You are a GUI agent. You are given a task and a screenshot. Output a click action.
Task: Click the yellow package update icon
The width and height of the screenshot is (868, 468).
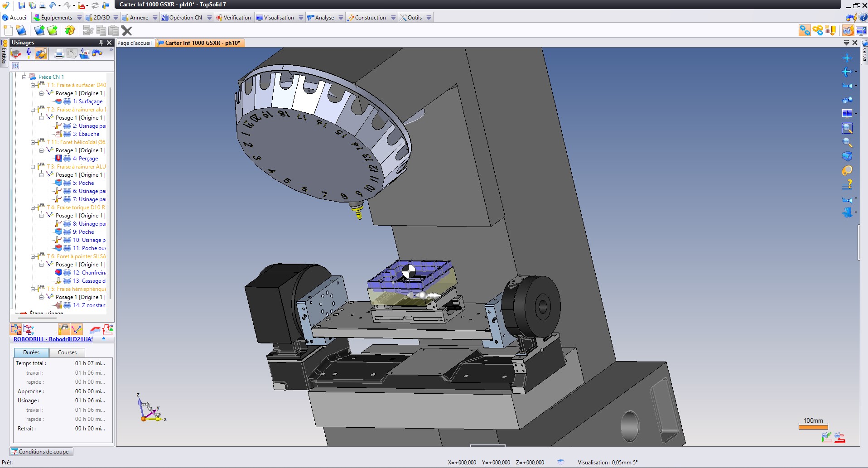pyautogui.click(x=70, y=30)
